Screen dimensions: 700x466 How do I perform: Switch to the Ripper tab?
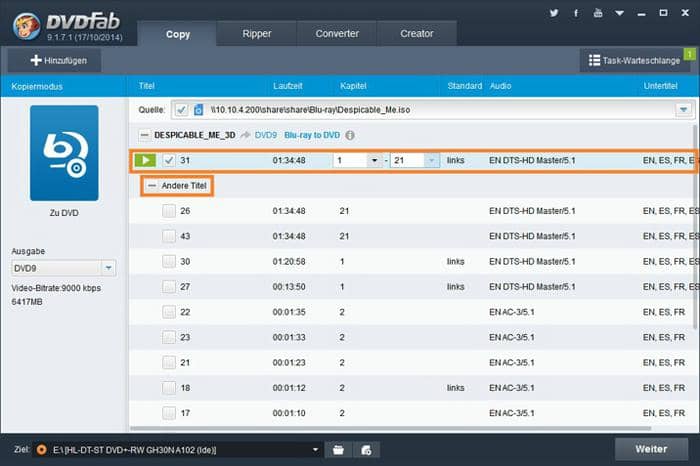pos(256,34)
